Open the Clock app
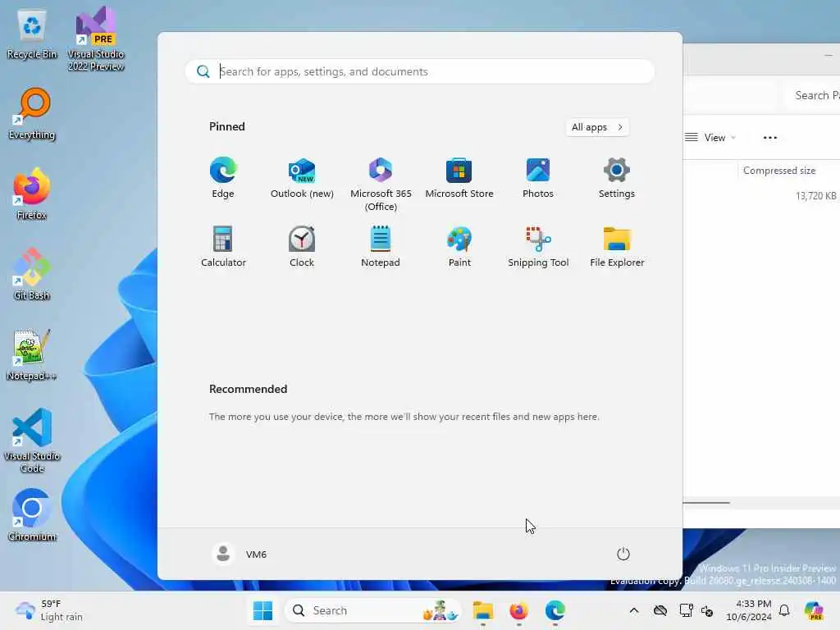Screen dimensions: 840x630 302,247
